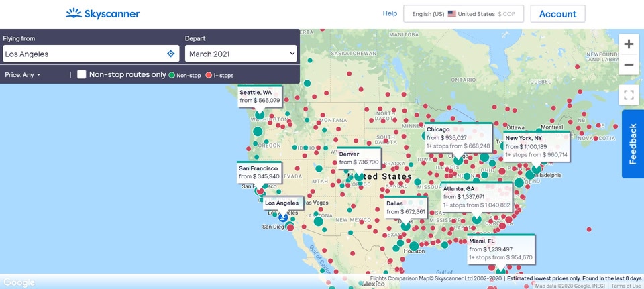Click the Terms of Use link

[x=625, y=286]
